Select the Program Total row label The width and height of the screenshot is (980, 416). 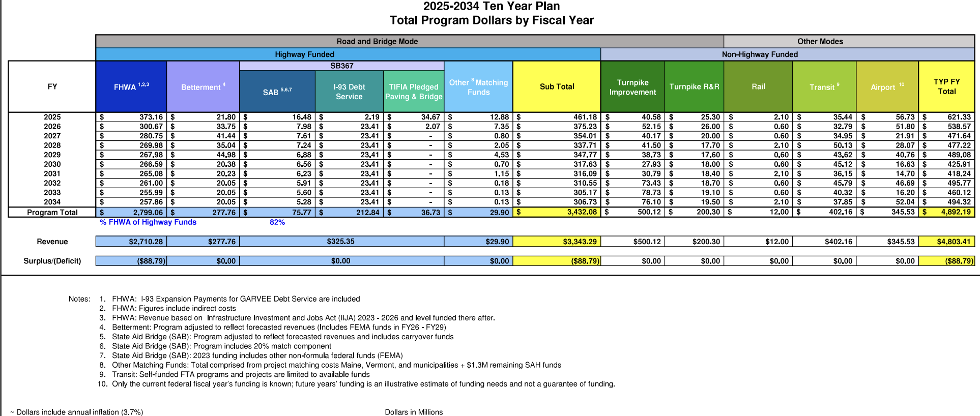click(52, 212)
